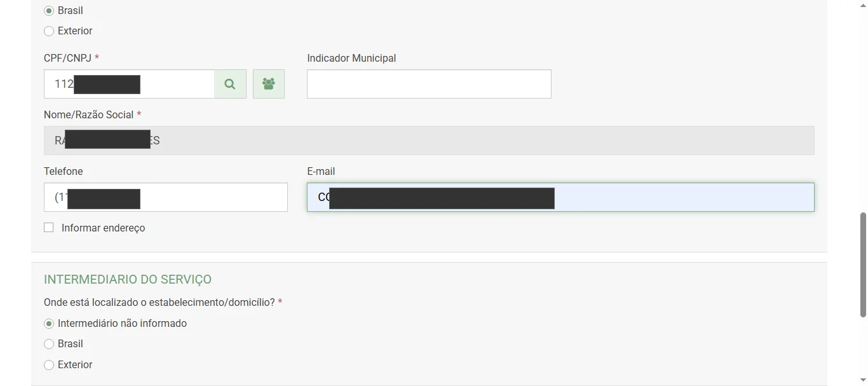Click the required asterisk beside CPF/CNPJ
Viewport: 868px width, 386px height.
97,57
